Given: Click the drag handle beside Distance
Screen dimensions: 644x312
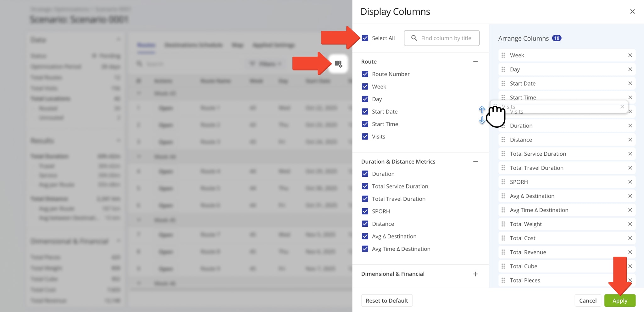Looking at the screenshot, I should click(x=503, y=140).
